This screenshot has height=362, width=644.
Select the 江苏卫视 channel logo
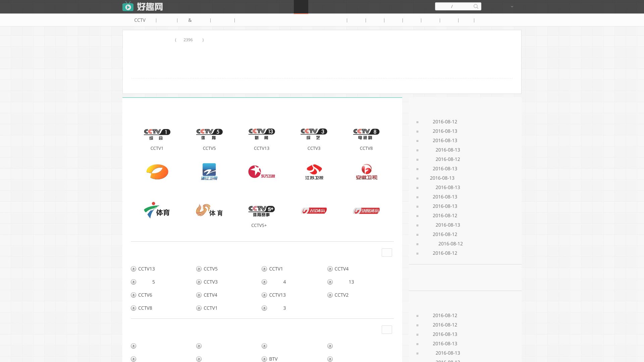314,172
